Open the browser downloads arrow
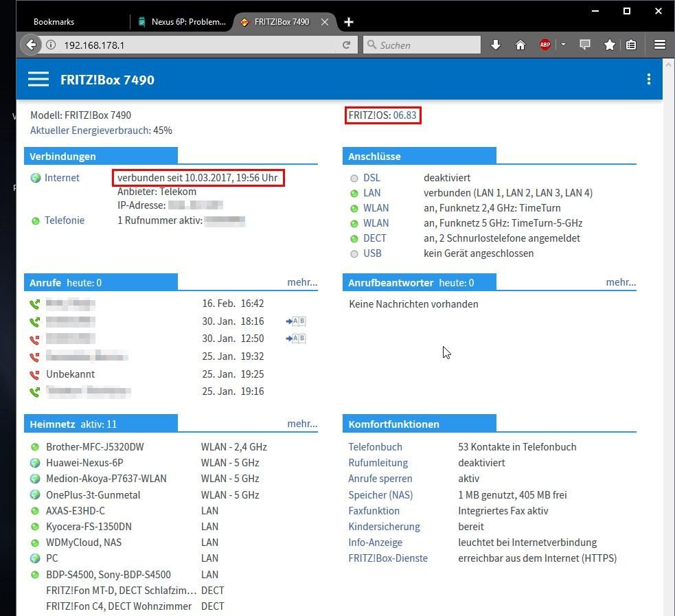This screenshot has width=675, height=616. pyautogui.click(x=496, y=45)
